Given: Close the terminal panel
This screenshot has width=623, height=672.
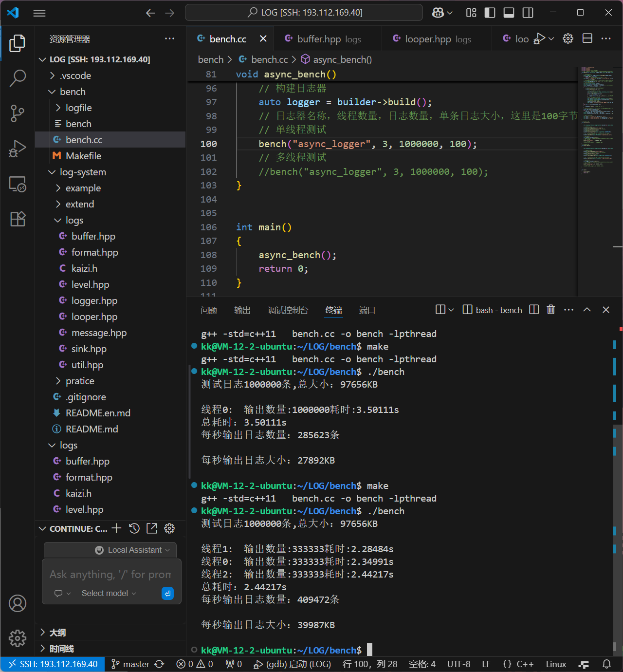Looking at the screenshot, I should 606,310.
